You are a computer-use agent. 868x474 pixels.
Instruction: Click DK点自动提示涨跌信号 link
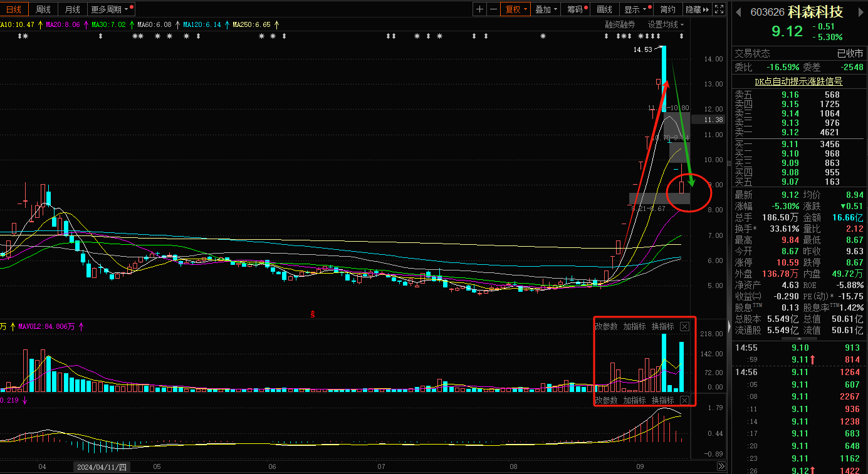(798, 81)
